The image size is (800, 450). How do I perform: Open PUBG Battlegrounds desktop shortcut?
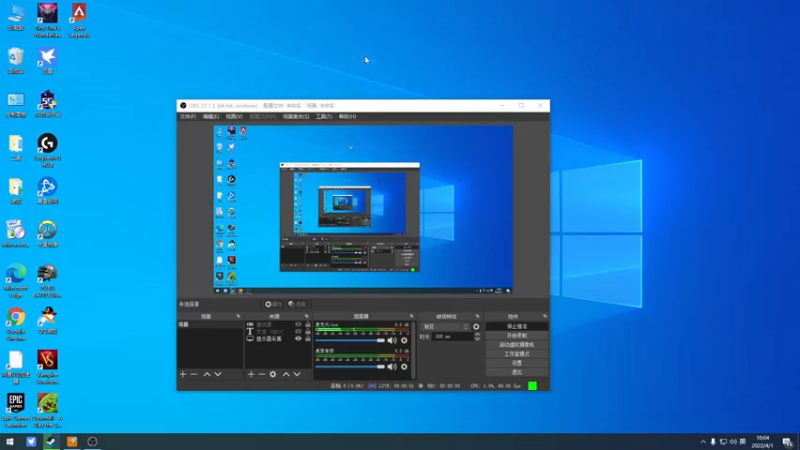tap(47, 281)
